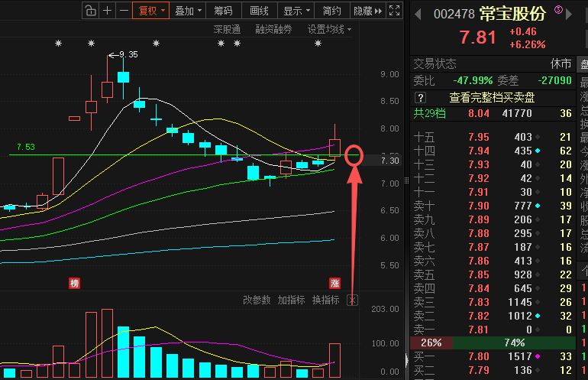Open the 显示 dropdown
Screen dimensions: 588x380
pyautogui.click(x=296, y=11)
